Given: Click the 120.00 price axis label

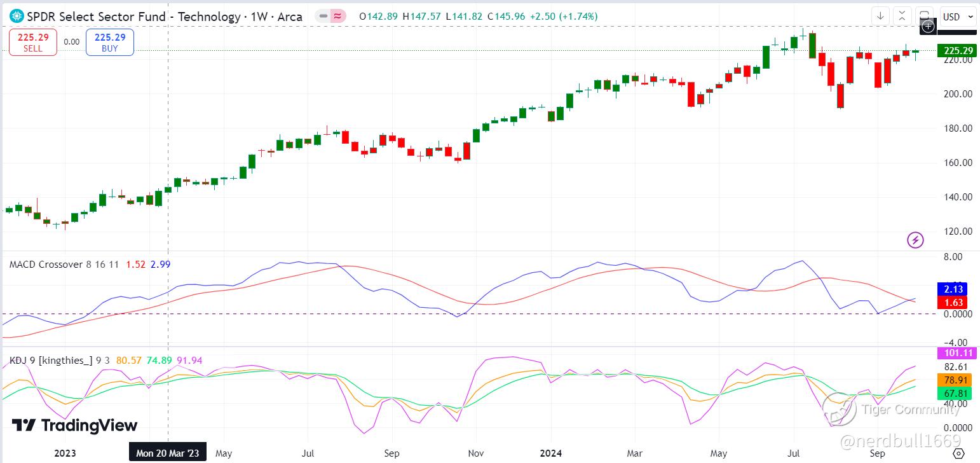Looking at the screenshot, I should click(x=958, y=231).
